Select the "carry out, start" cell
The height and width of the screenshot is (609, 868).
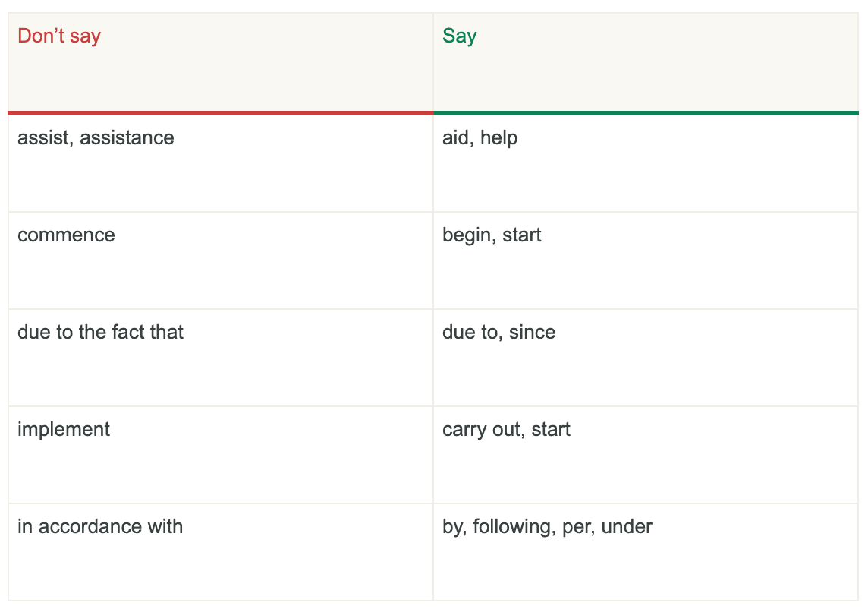(x=506, y=429)
